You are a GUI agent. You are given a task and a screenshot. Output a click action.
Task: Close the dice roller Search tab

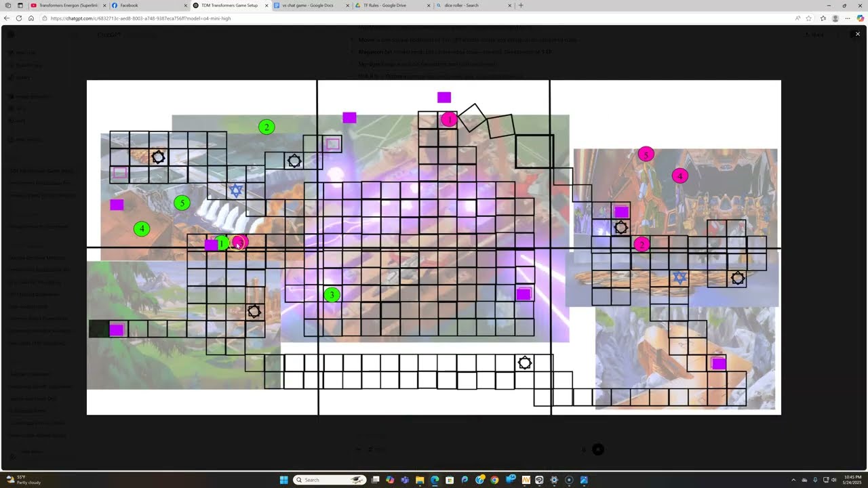coord(510,5)
